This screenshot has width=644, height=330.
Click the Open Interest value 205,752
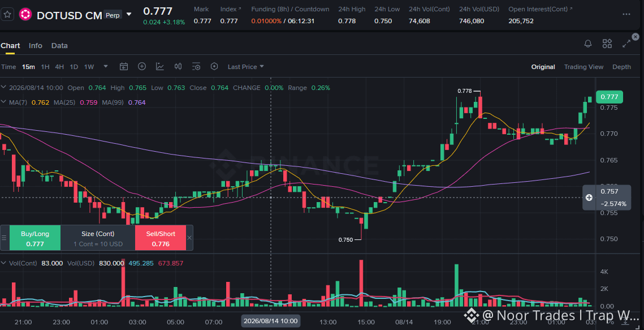click(521, 21)
